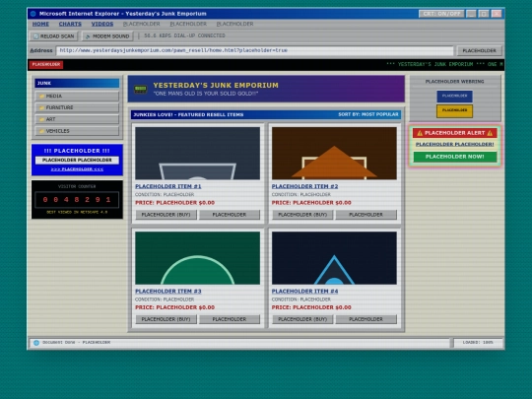532x399 pixels.
Task: Click the cash register logo icon in banner
Action: pyautogui.click(x=141, y=90)
